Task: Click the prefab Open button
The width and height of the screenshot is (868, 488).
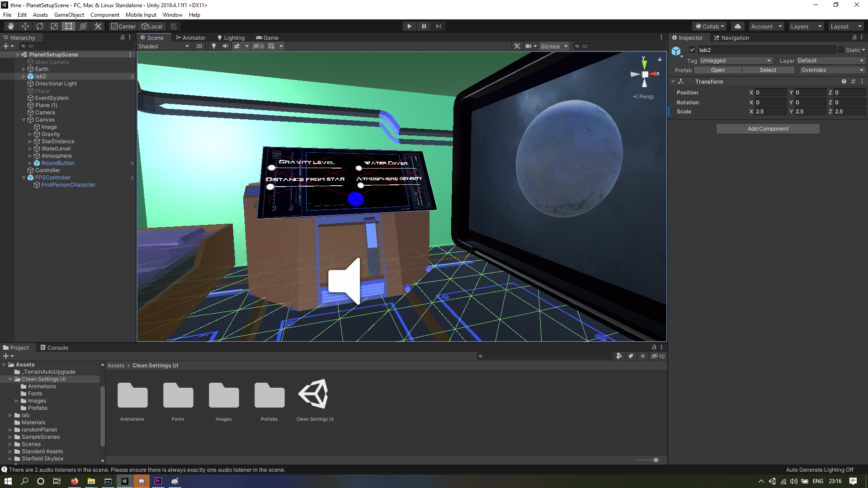Action: pos(717,70)
